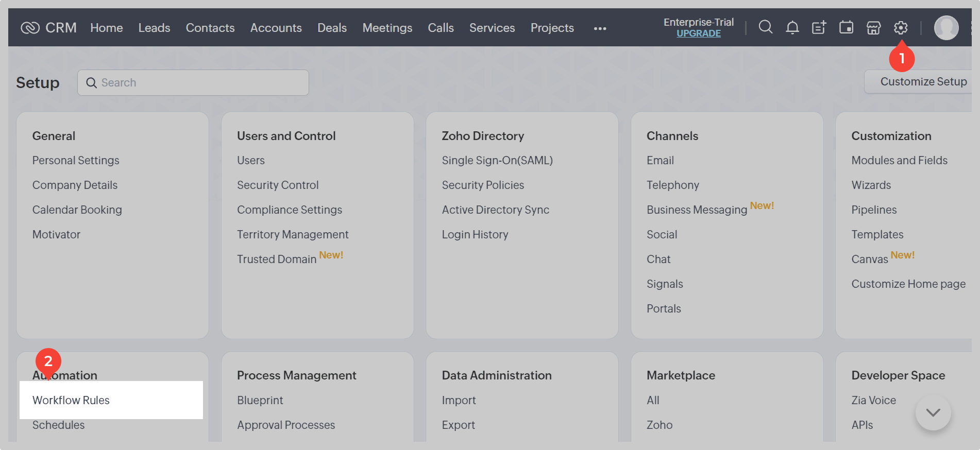Click the Setup gear icon

901,27
